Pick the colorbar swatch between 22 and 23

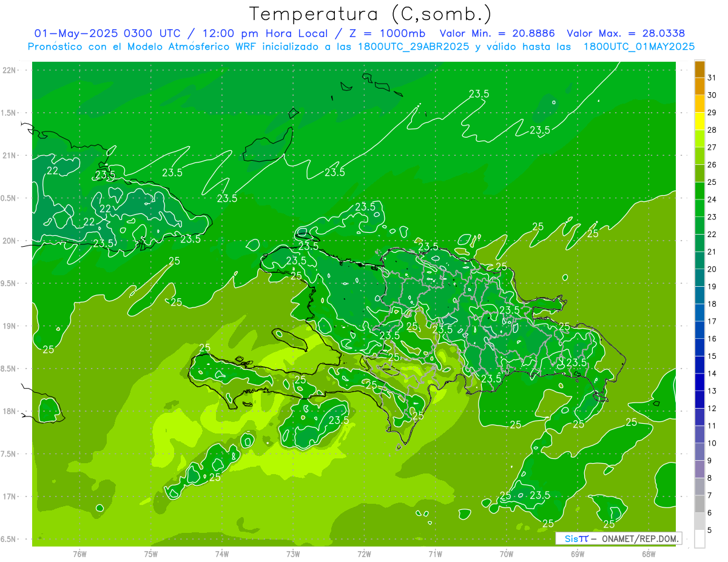tap(699, 226)
